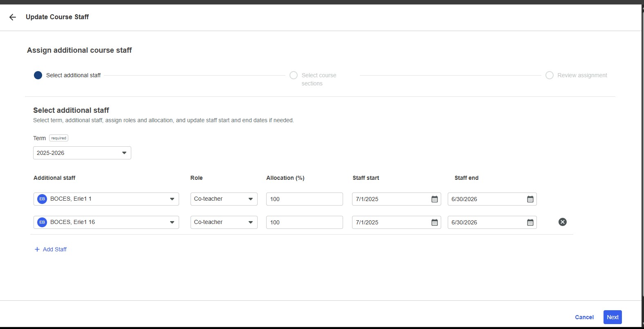Click the first row Allocation (%) field
Viewport: 644px width, 329px height.
(304, 199)
